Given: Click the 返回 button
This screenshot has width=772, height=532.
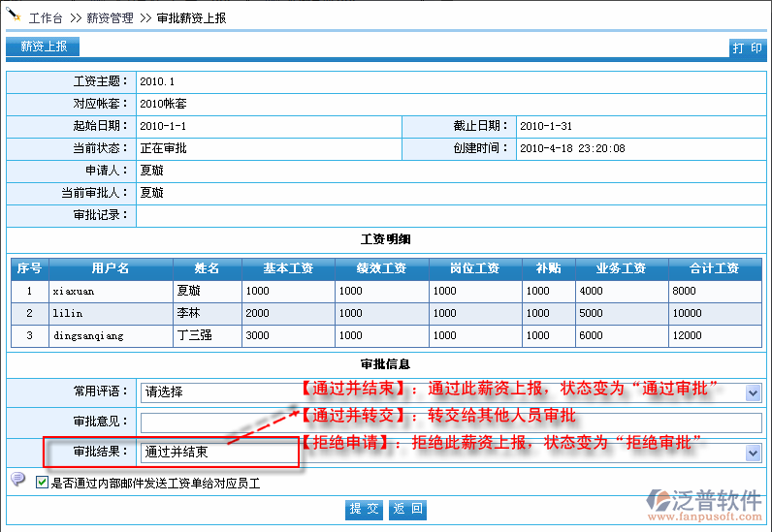Looking at the screenshot, I should coord(406,510).
